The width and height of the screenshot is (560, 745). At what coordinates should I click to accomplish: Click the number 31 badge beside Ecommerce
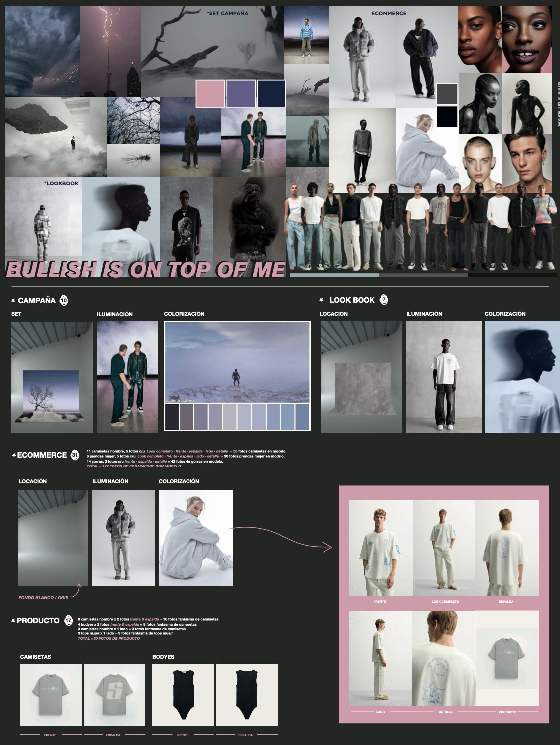(x=75, y=455)
